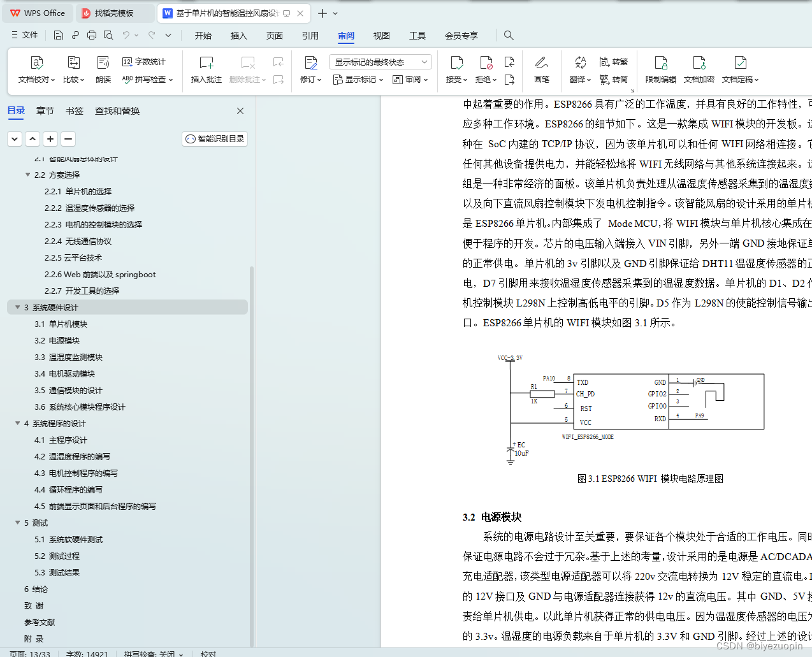
Task: Close the navigation pane with X
Action: pyautogui.click(x=240, y=111)
